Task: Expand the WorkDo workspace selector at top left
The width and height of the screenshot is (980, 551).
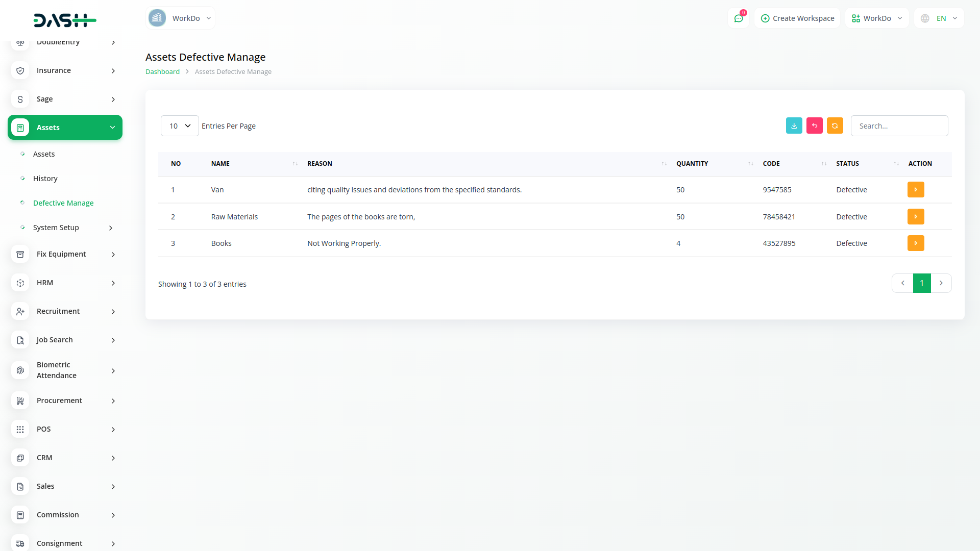Action: [x=180, y=18]
